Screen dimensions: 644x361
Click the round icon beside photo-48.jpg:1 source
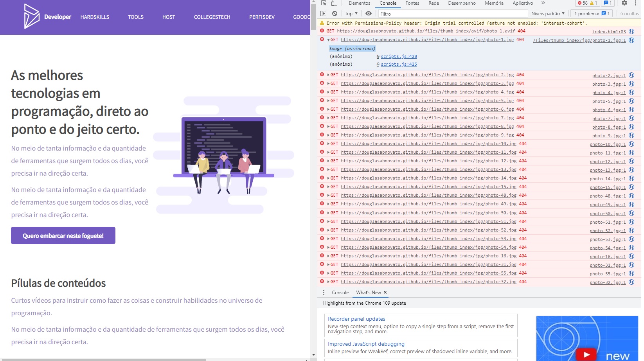[x=631, y=196]
